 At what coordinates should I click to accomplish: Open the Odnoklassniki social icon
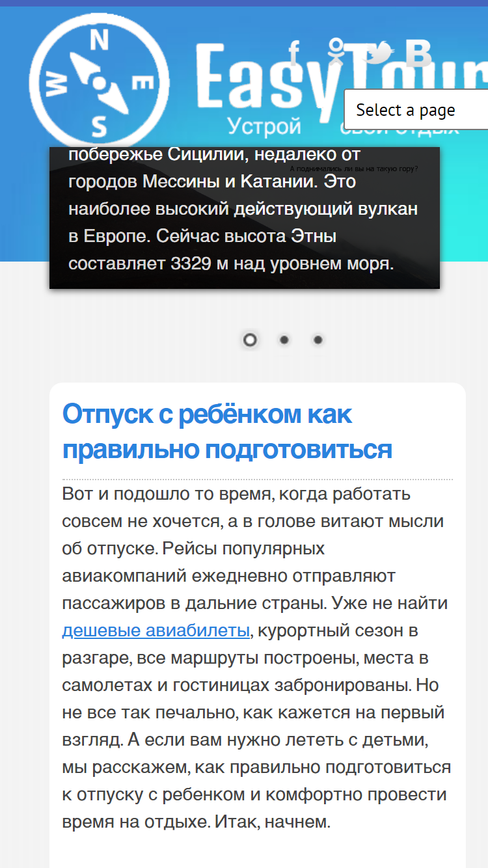pos(336,51)
